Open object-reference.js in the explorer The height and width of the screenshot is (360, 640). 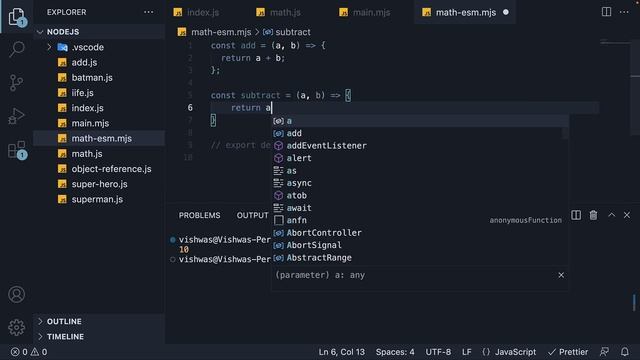click(111, 169)
